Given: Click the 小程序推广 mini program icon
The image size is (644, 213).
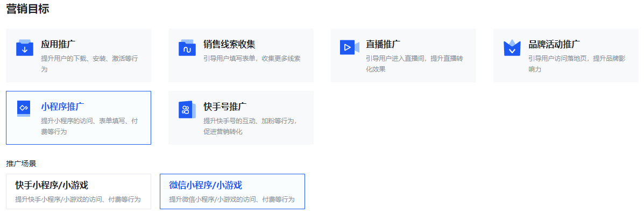Looking at the screenshot, I should tap(24, 108).
